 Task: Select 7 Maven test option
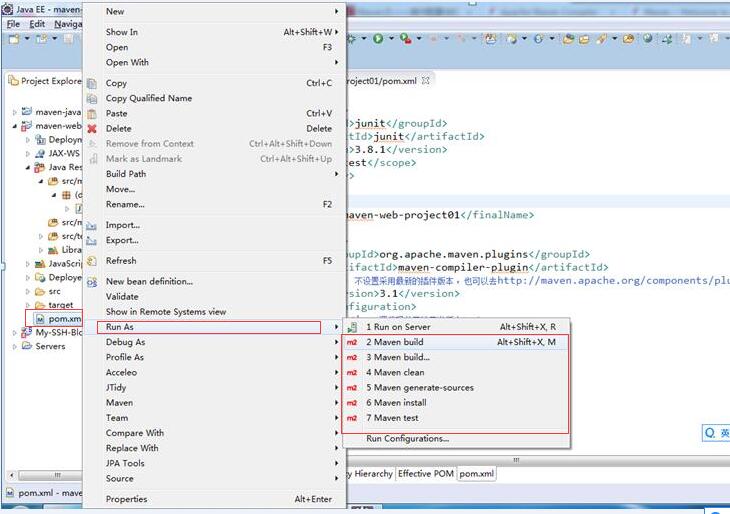tap(456, 418)
